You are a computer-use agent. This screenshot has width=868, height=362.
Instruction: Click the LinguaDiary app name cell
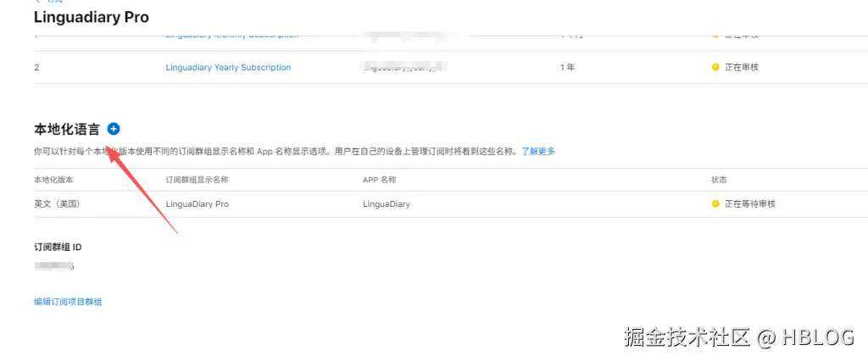(x=387, y=203)
